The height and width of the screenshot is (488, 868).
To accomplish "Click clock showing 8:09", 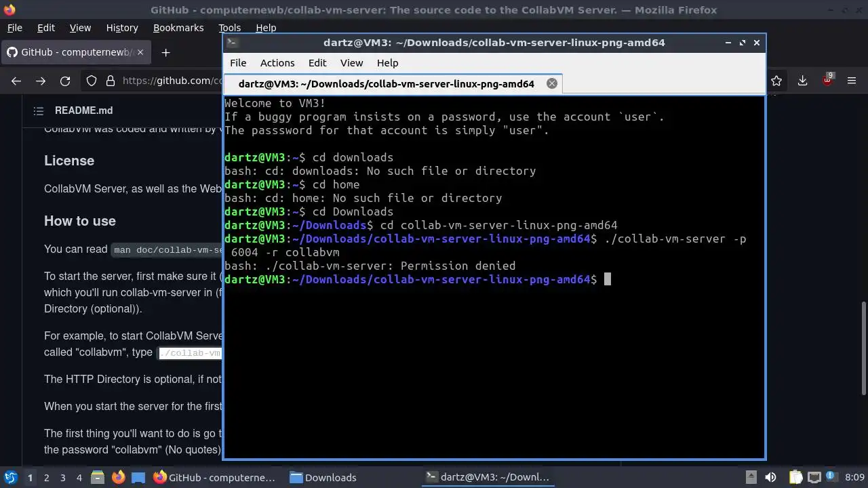I will (854, 477).
